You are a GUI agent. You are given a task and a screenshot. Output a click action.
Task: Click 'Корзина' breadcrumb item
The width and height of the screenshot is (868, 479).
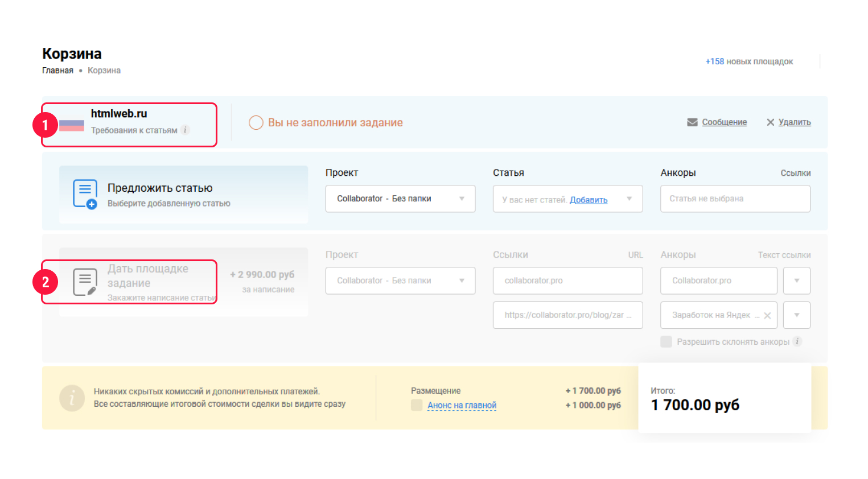[x=104, y=71]
